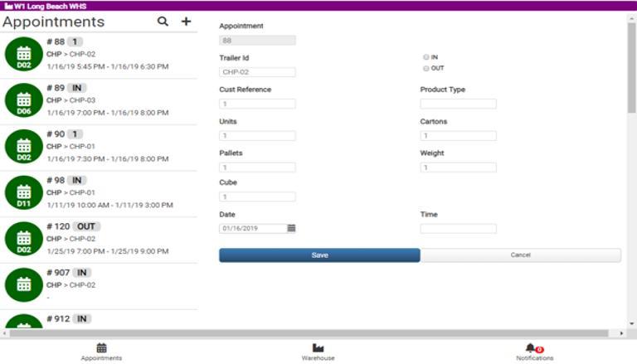This screenshot has width=637, height=364.
Task: Edit the Cube field
Action: [258, 197]
